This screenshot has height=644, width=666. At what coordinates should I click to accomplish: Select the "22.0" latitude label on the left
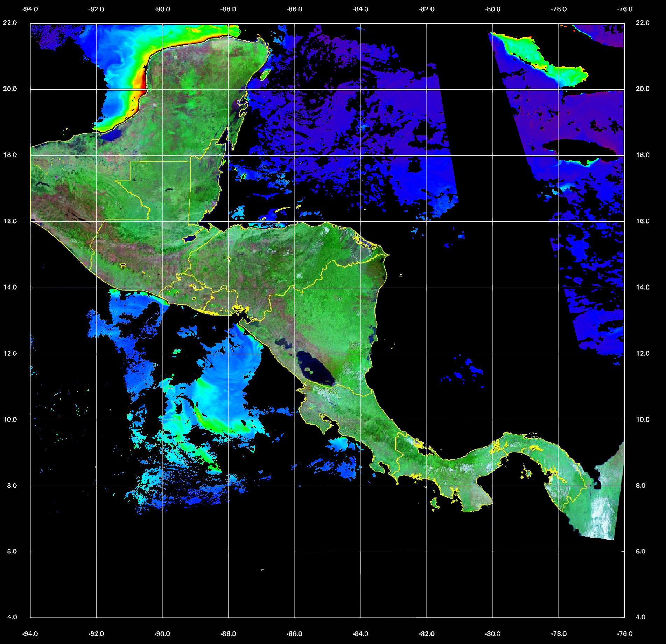10,23
